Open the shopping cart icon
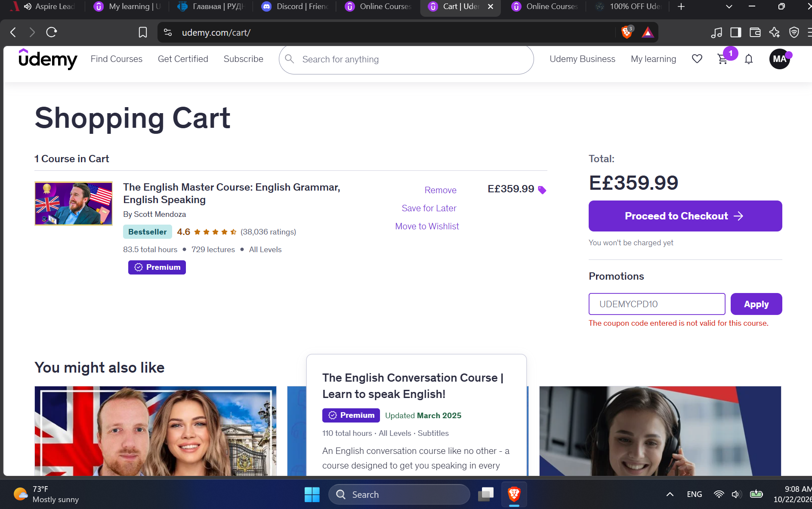 click(x=723, y=59)
